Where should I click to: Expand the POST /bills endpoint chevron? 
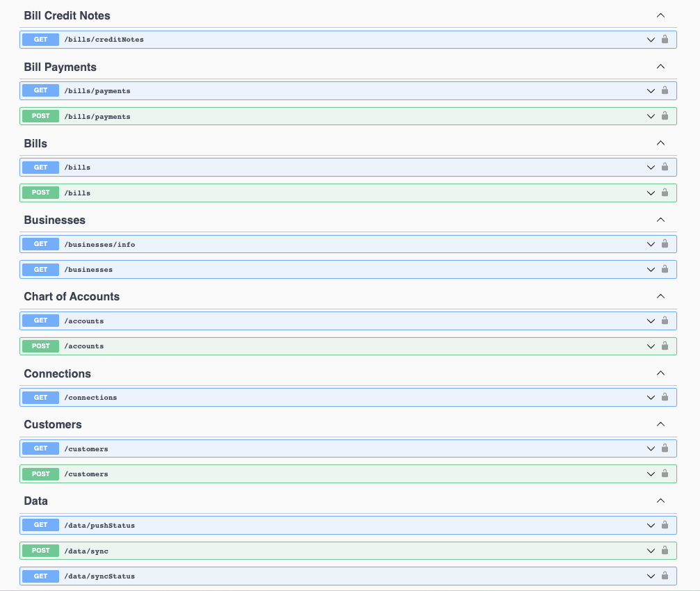[651, 193]
